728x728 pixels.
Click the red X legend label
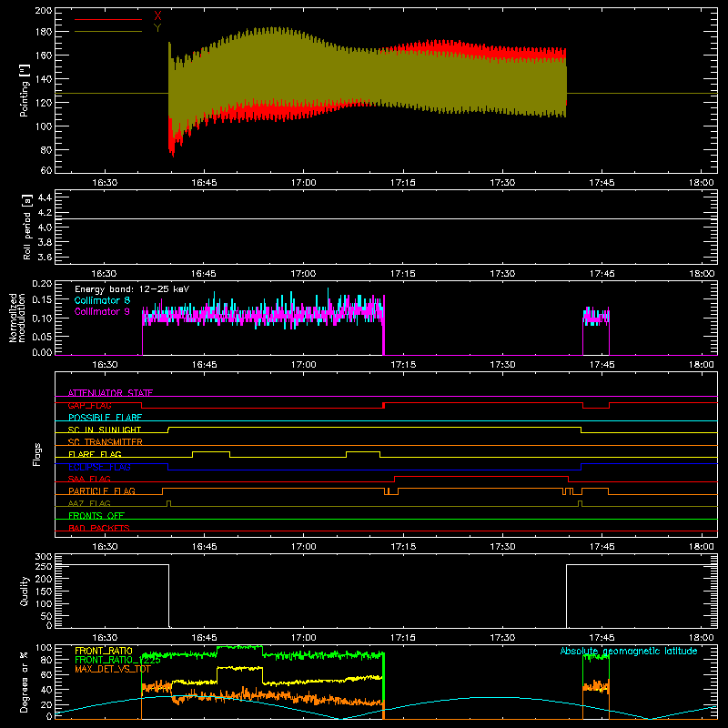[x=157, y=16]
